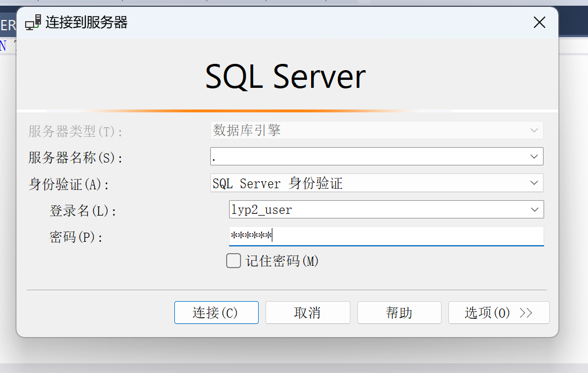Click the 登录名(L): label
This screenshot has height=373, width=588.
tap(83, 211)
